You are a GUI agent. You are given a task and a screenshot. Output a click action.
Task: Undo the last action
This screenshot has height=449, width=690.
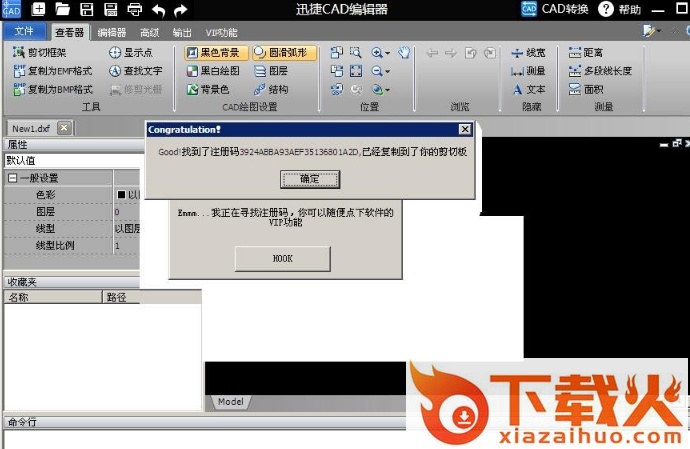pos(158,10)
